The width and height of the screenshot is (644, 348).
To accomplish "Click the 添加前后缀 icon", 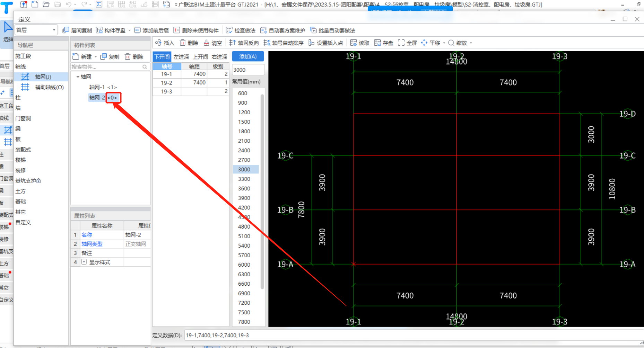I will coord(137,30).
